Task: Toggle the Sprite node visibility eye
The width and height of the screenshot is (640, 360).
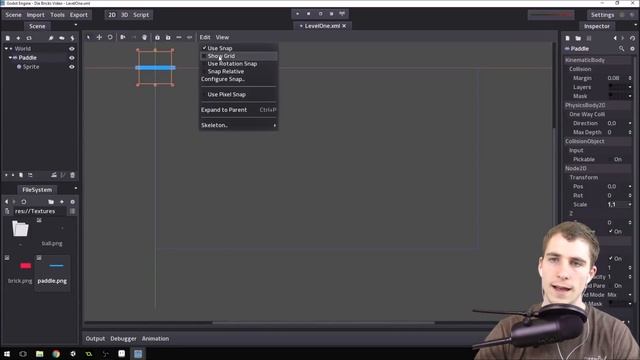Action: click(x=72, y=67)
